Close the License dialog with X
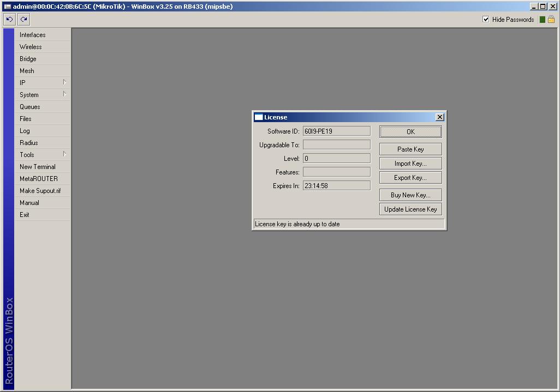 (439, 117)
